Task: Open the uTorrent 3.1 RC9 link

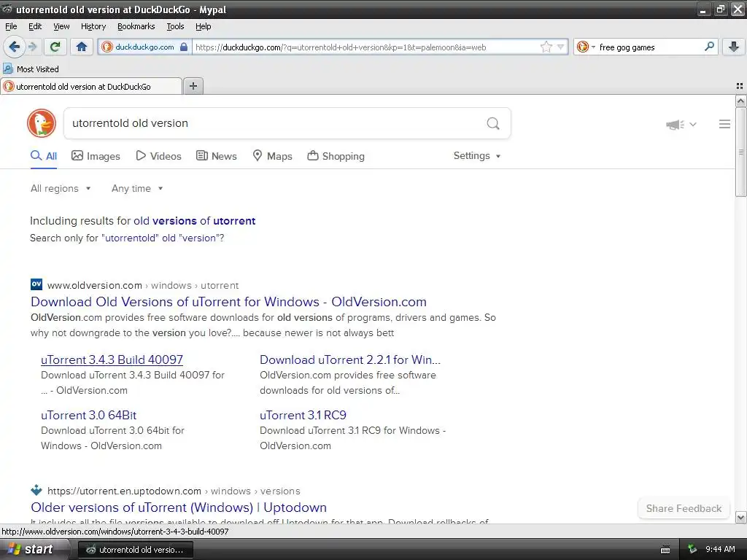Action: (303, 415)
